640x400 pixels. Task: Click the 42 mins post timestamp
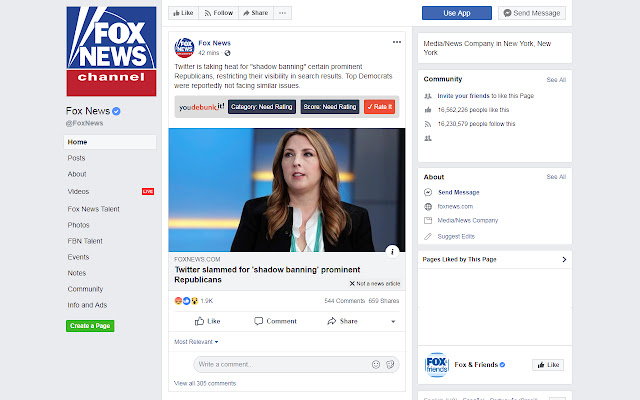pyautogui.click(x=209, y=53)
